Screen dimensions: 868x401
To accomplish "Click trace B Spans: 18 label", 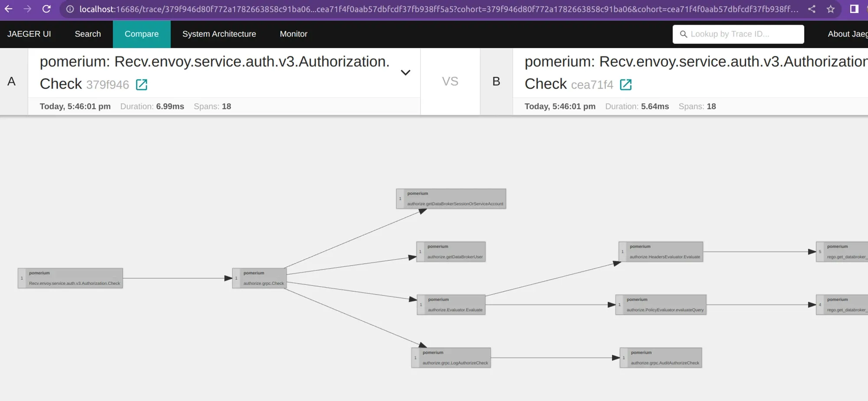I will click(697, 106).
